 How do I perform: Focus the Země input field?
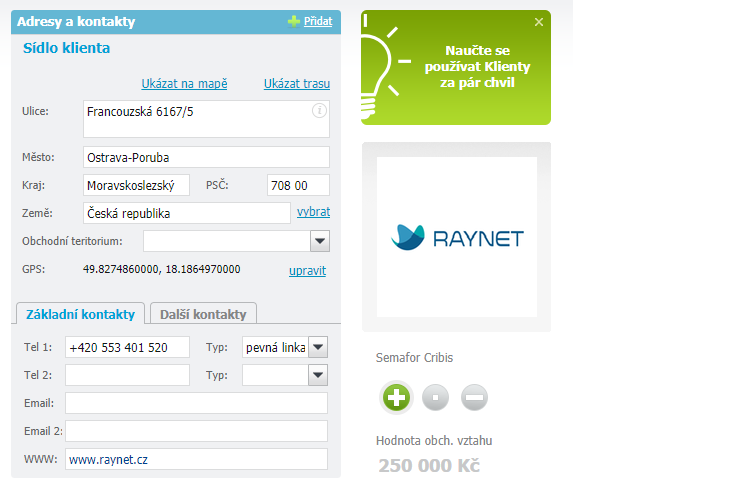click(x=187, y=213)
